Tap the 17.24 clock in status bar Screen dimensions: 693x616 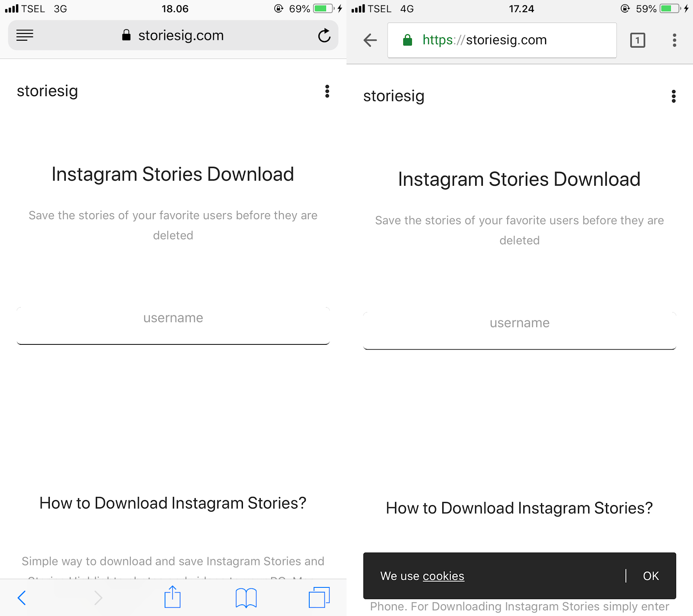tap(521, 9)
